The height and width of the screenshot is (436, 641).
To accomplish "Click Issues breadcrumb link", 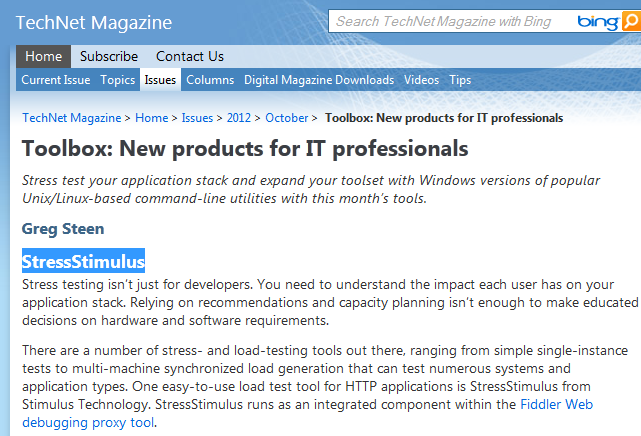I will (x=197, y=118).
